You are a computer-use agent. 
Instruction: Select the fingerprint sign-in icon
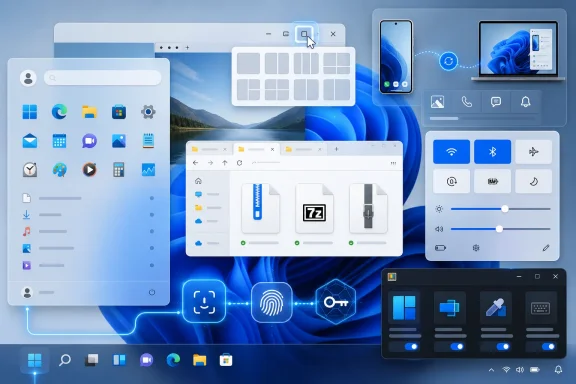point(271,303)
